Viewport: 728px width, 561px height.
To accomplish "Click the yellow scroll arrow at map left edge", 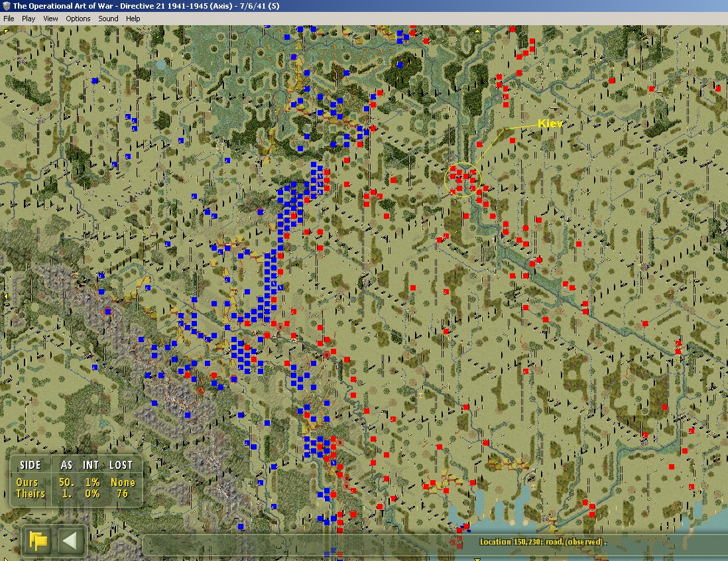I will click(5, 296).
